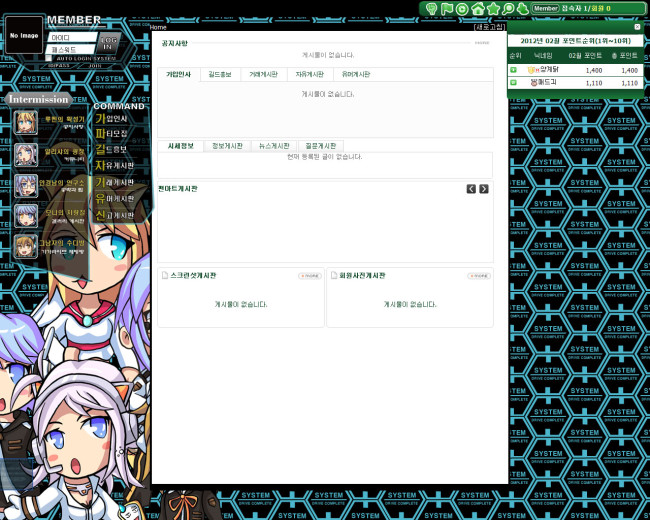Click the clover icon beside Member badge
This screenshot has width=650, height=520.
[x=523, y=9]
